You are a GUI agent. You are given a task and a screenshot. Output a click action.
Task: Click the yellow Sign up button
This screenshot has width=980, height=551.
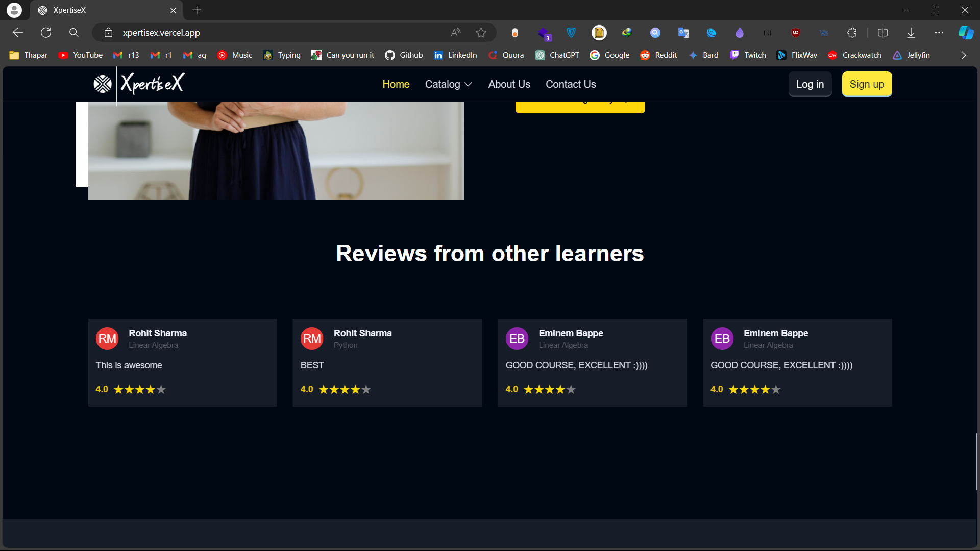pos(867,84)
